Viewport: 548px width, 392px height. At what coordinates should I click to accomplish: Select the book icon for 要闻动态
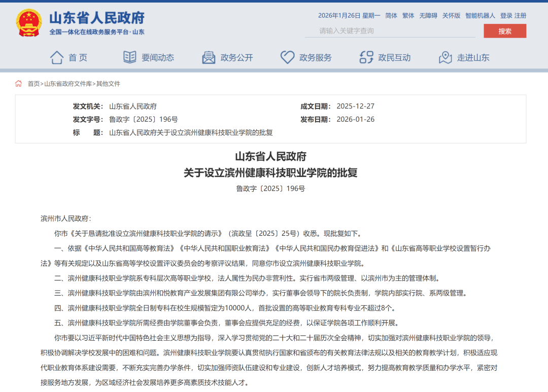[129, 57]
